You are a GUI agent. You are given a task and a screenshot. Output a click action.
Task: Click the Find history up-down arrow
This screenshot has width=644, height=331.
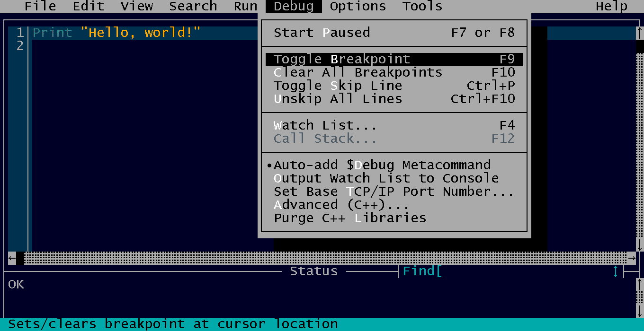pyautogui.click(x=616, y=271)
